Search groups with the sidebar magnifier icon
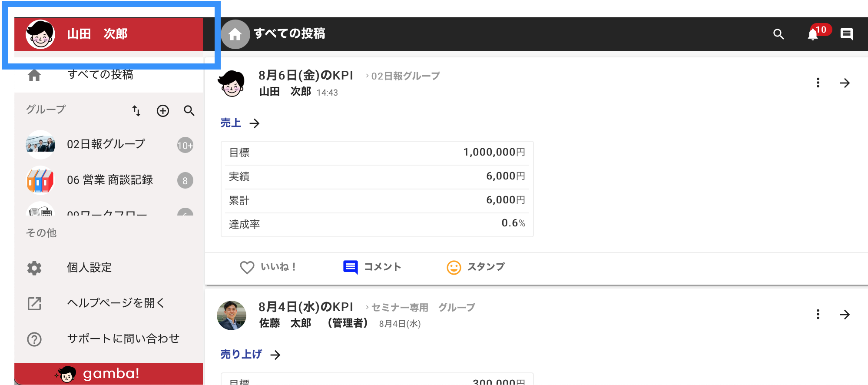This screenshot has height=385, width=868. 189,111
